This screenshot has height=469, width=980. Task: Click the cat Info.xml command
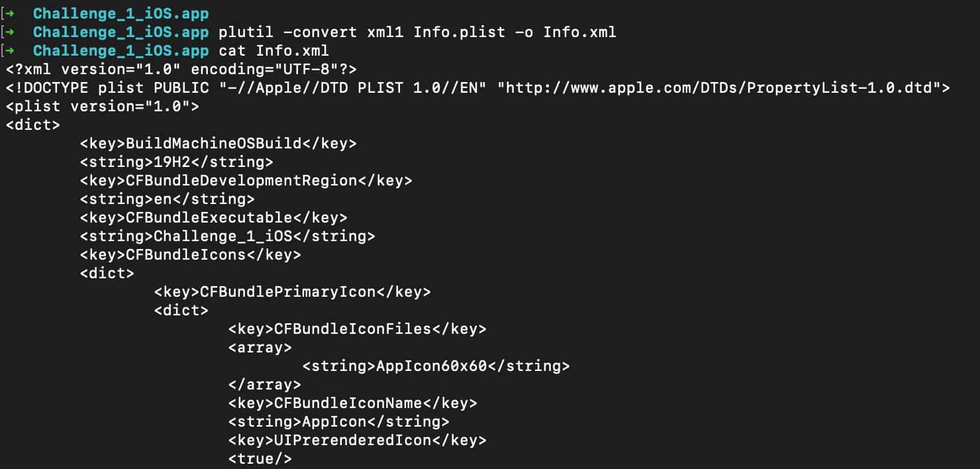pos(274,50)
